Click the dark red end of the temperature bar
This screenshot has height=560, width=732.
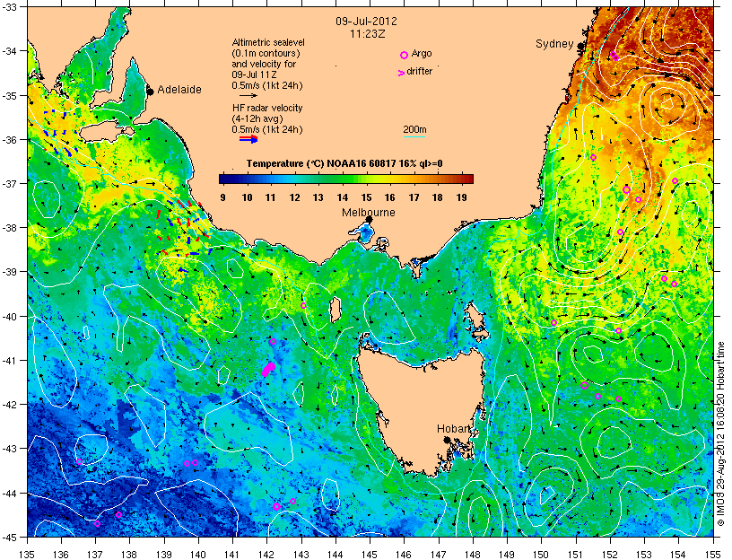click(x=467, y=179)
